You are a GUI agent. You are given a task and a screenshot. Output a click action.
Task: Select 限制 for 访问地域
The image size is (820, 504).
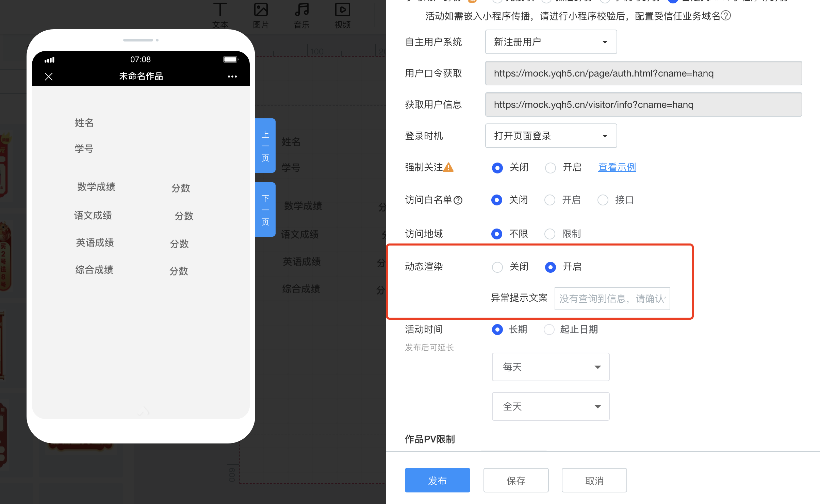click(550, 234)
